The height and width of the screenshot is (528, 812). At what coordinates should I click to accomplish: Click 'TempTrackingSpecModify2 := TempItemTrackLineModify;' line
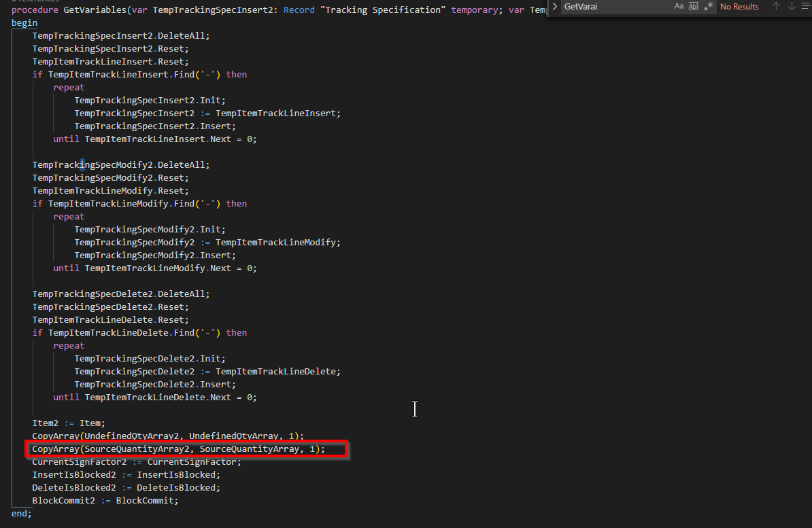point(207,243)
